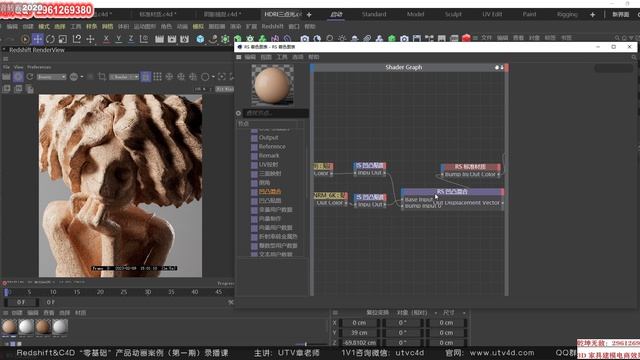This screenshot has width=640, height=360.
Task: Toggle IPR render button in RenderView
Action: (18, 77)
